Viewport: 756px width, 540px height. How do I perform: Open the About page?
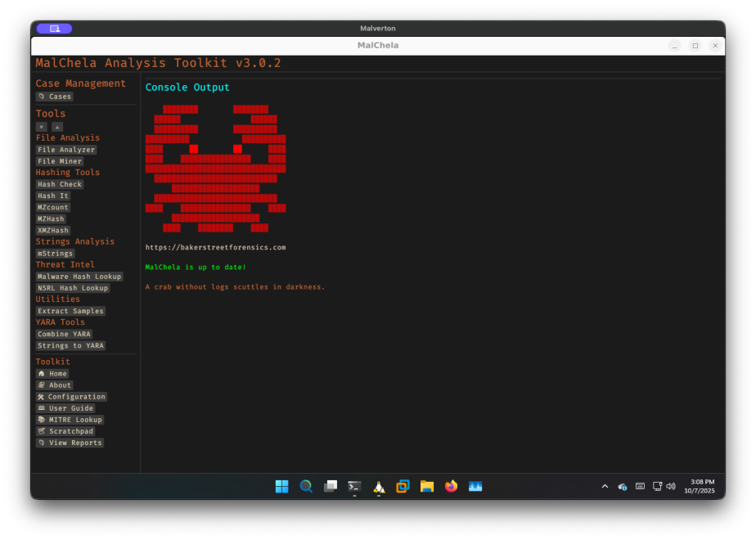[x=55, y=385]
